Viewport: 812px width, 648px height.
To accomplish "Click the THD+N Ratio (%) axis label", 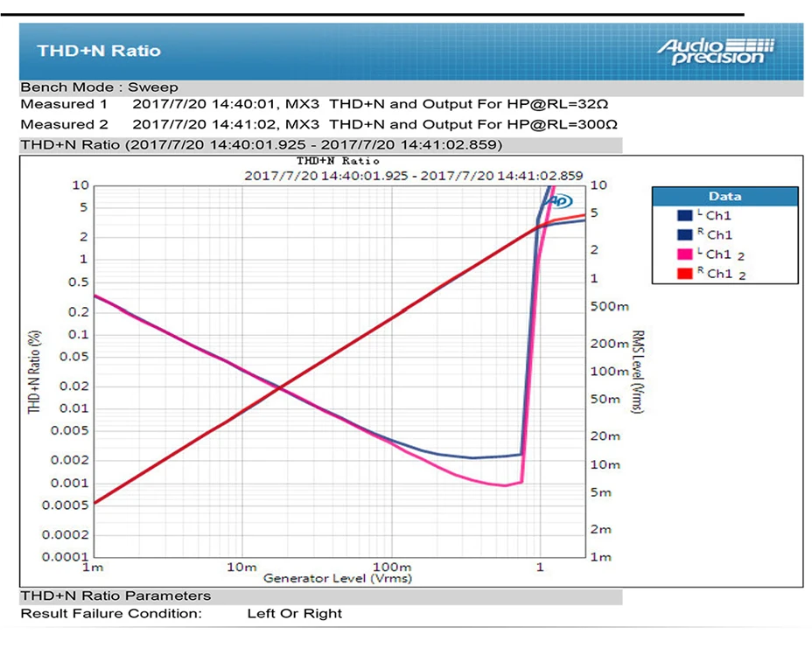I will pos(34,373).
